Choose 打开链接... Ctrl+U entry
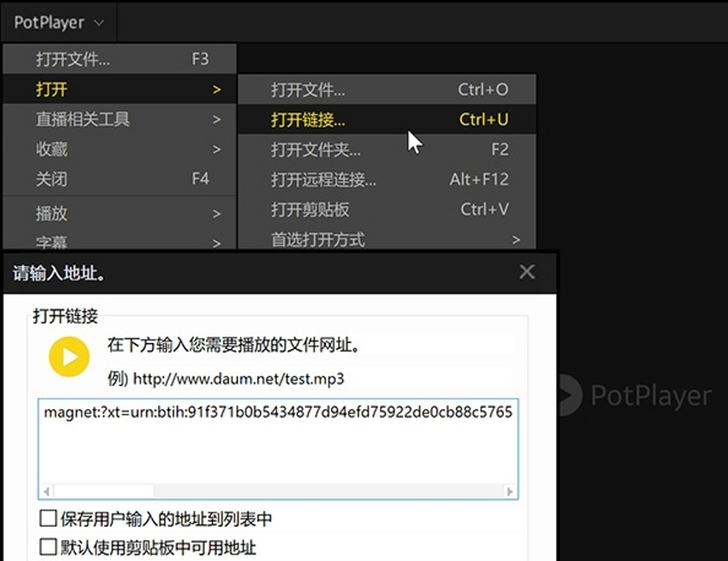The width and height of the screenshot is (728, 561). [387, 119]
